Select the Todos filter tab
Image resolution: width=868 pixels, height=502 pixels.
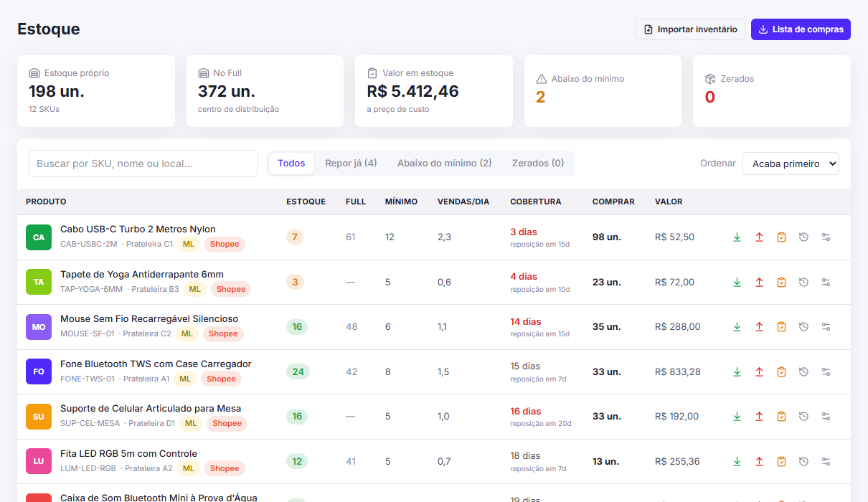[x=291, y=164]
